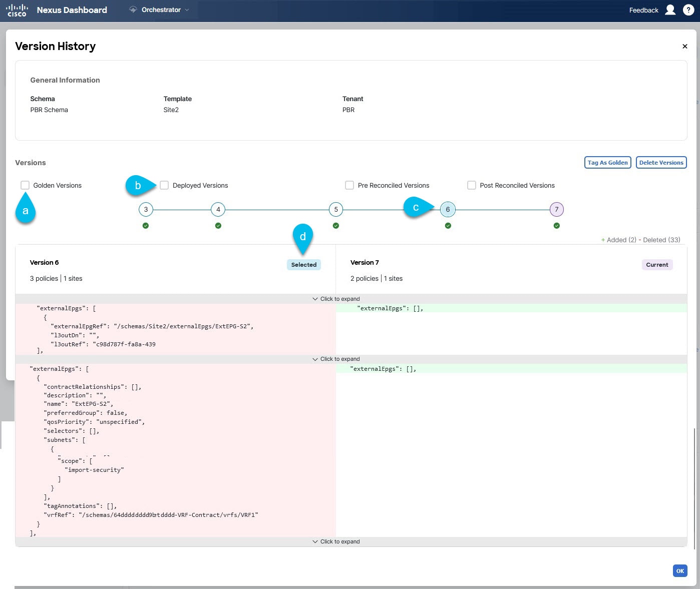Select version 6 on the timeline
Viewport: 700px width, 589px height.
pos(448,209)
